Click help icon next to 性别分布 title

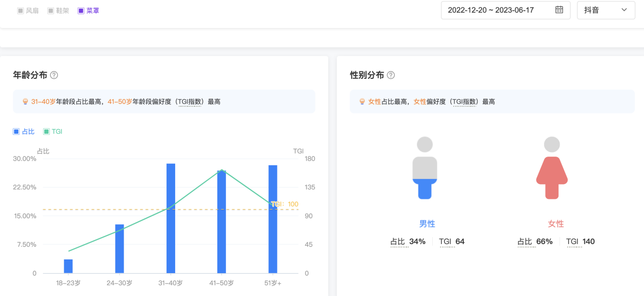(x=391, y=75)
